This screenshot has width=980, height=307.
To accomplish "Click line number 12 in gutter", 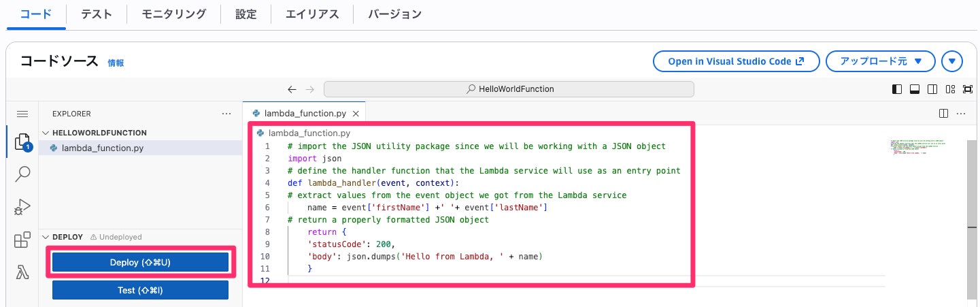I will (265, 280).
